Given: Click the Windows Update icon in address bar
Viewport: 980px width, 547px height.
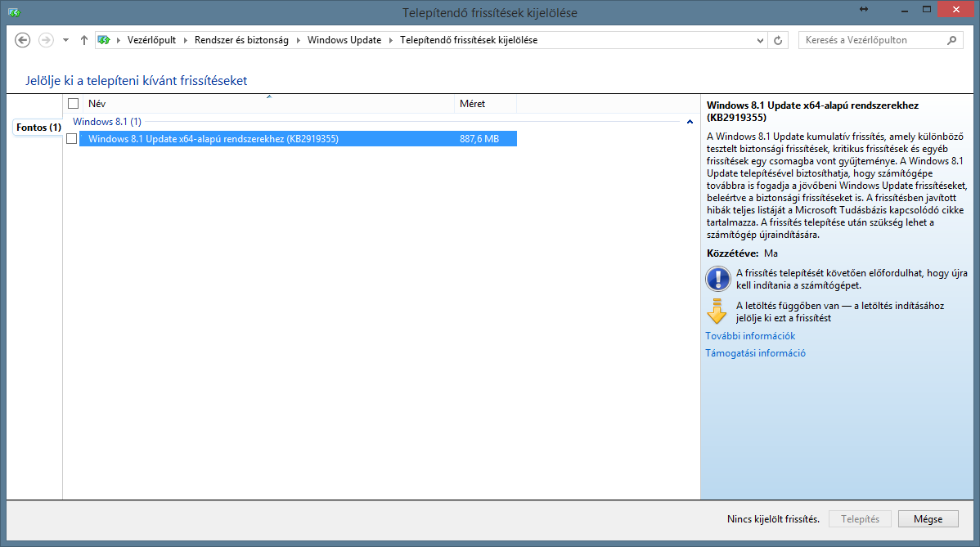Looking at the screenshot, I should coord(104,40).
